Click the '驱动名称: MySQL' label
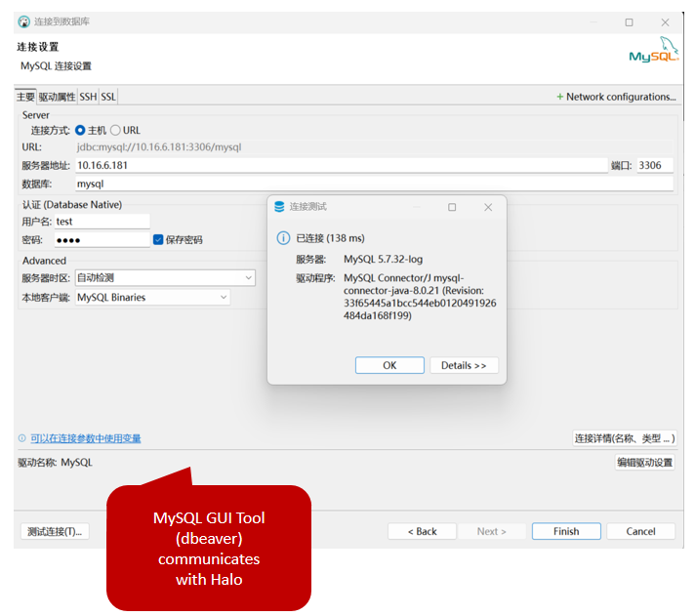The width and height of the screenshot is (695, 616). tap(55, 463)
